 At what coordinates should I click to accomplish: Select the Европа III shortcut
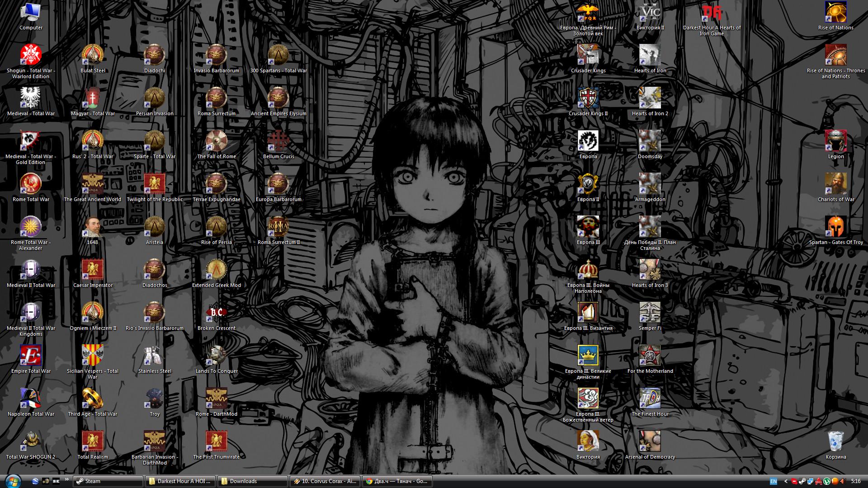tap(588, 230)
